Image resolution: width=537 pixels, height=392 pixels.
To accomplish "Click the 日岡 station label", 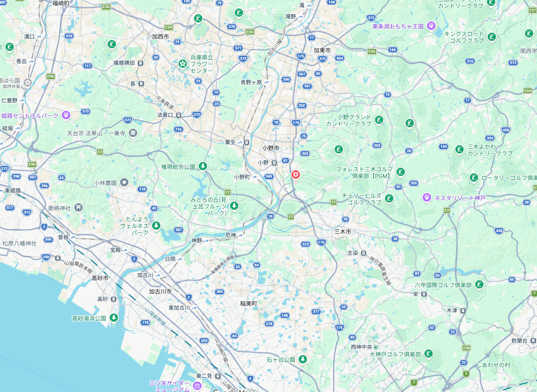I will [170, 259].
